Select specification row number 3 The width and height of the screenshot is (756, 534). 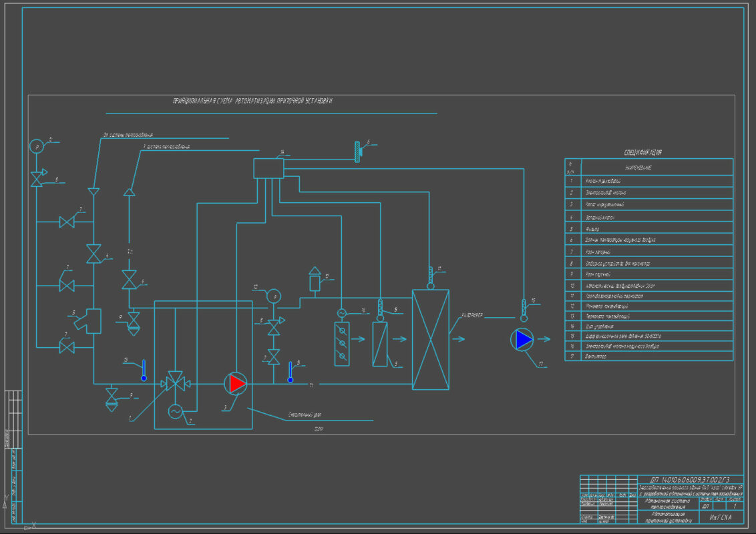click(x=649, y=204)
